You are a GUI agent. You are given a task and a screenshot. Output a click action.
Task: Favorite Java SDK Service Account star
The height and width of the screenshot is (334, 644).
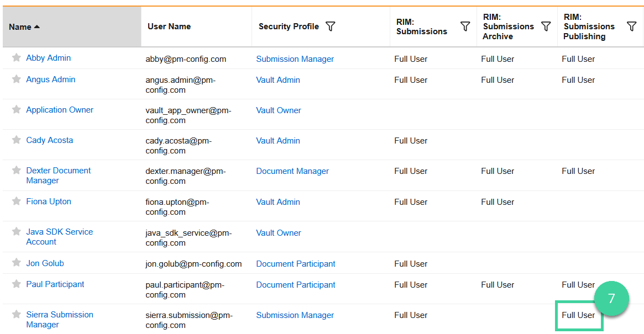tap(17, 231)
